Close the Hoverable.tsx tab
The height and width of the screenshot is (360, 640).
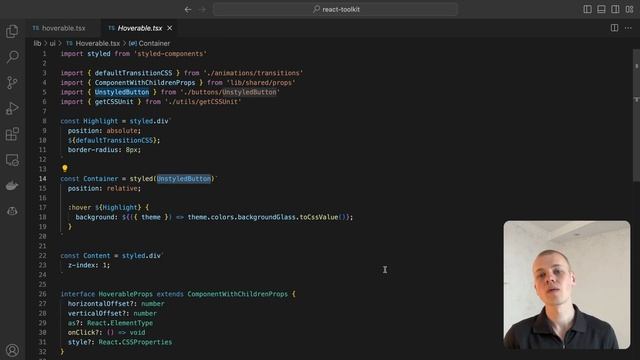(x=170, y=28)
